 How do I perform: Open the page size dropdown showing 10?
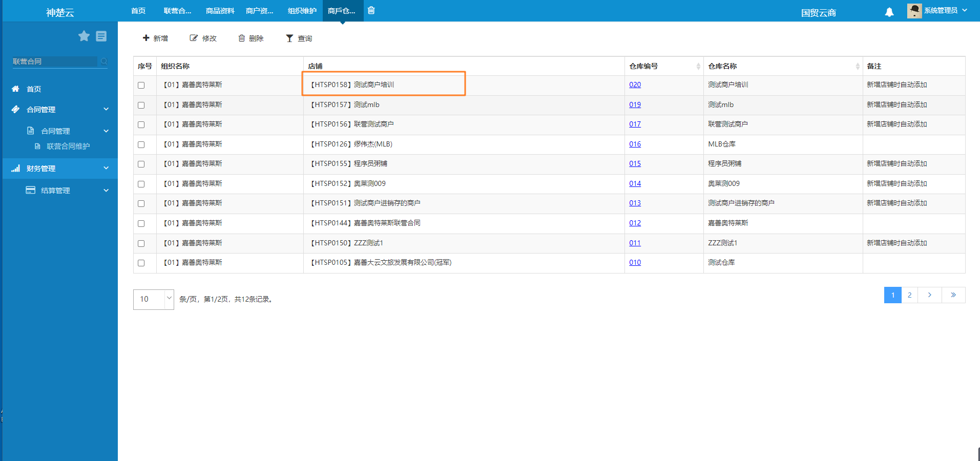point(154,299)
